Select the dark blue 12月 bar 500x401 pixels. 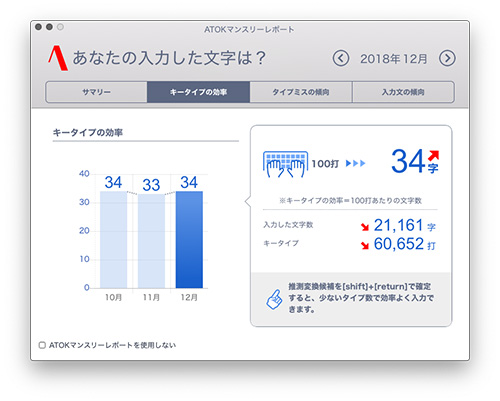point(189,239)
